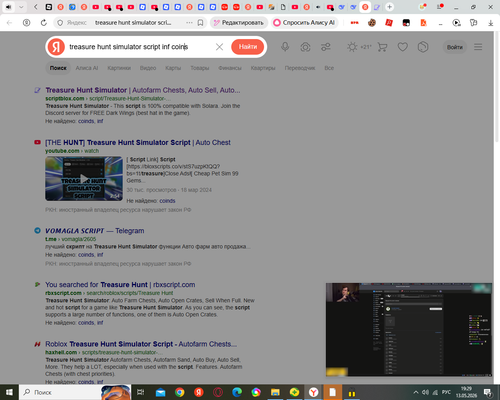Mute tab audio with speaker icon
This screenshot has height=400, width=500.
(8, 7)
